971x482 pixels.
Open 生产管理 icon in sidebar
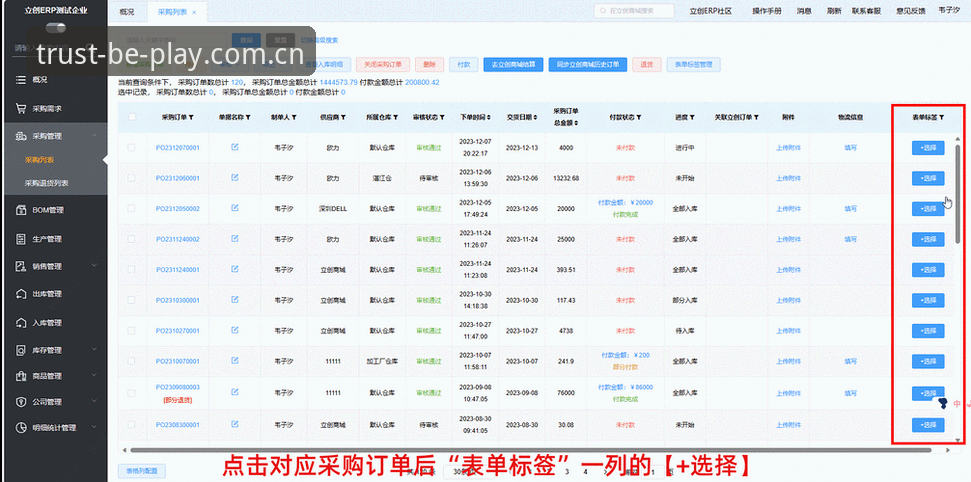(21, 239)
